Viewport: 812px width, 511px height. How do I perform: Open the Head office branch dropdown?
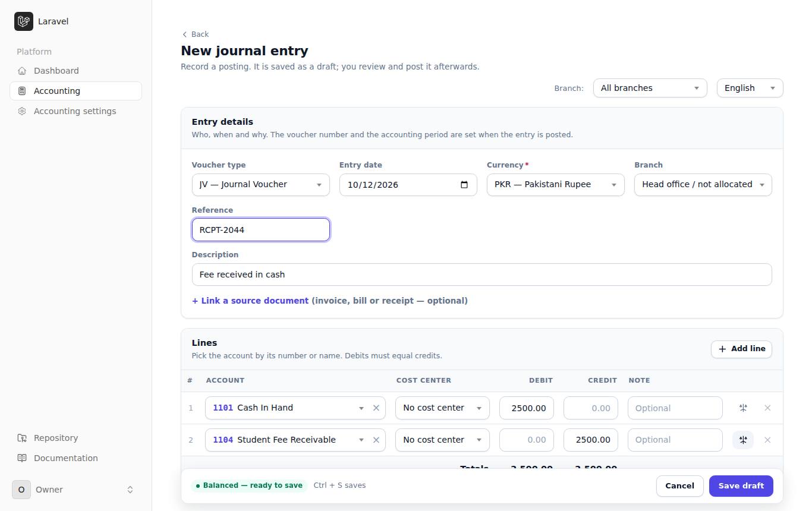coord(703,185)
